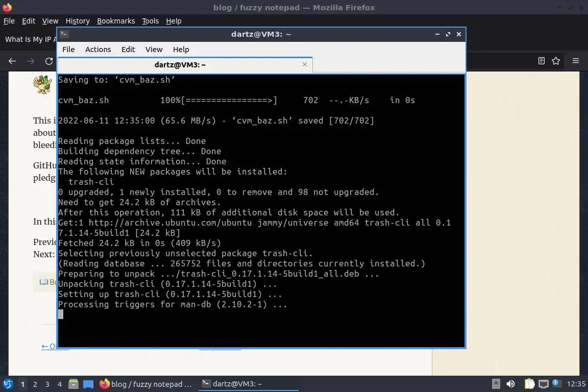Open the update notifier tray icon
588x392 pixels.
(556, 383)
